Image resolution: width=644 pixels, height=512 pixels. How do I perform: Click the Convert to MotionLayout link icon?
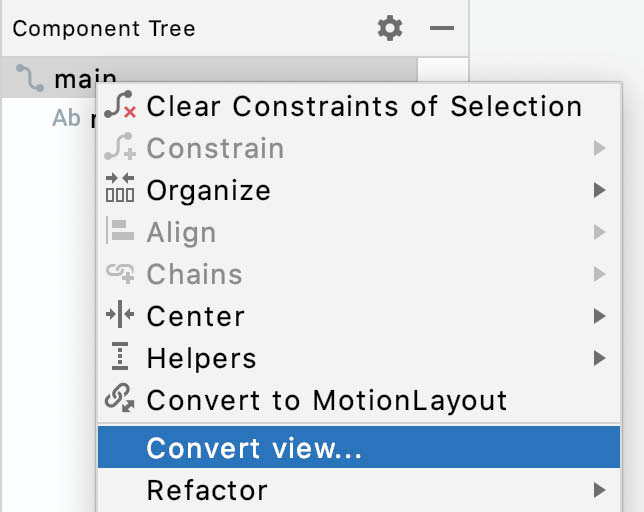(120, 397)
